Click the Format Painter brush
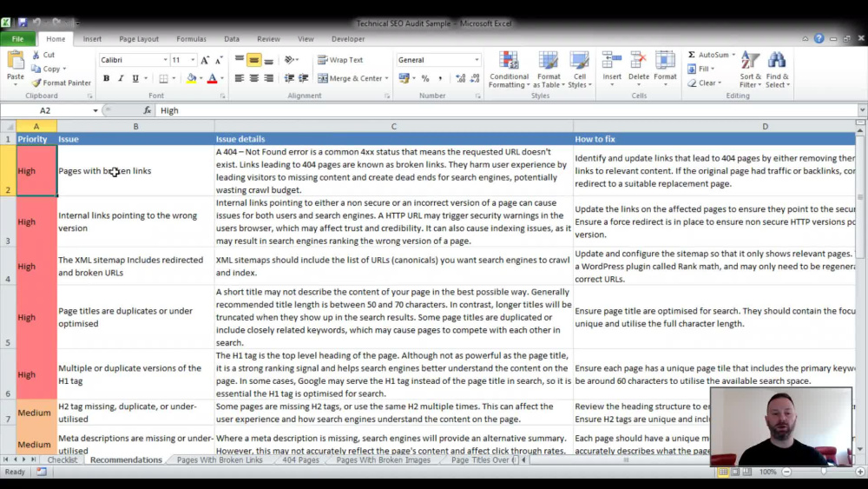Screen dimensions: 868x489 pos(61,83)
